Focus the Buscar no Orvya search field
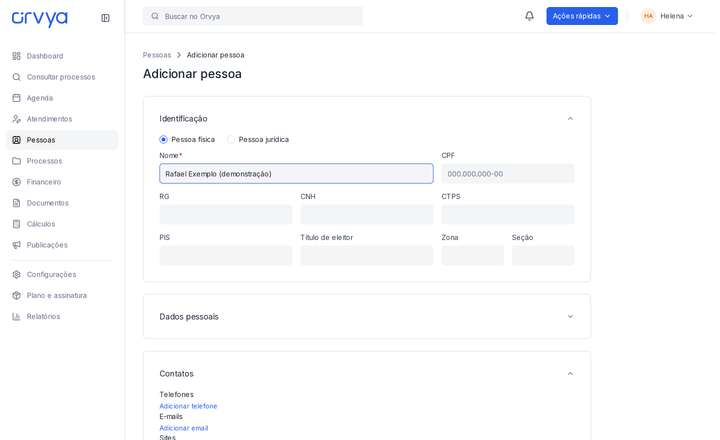The image size is (720, 440). tap(253, 16)
